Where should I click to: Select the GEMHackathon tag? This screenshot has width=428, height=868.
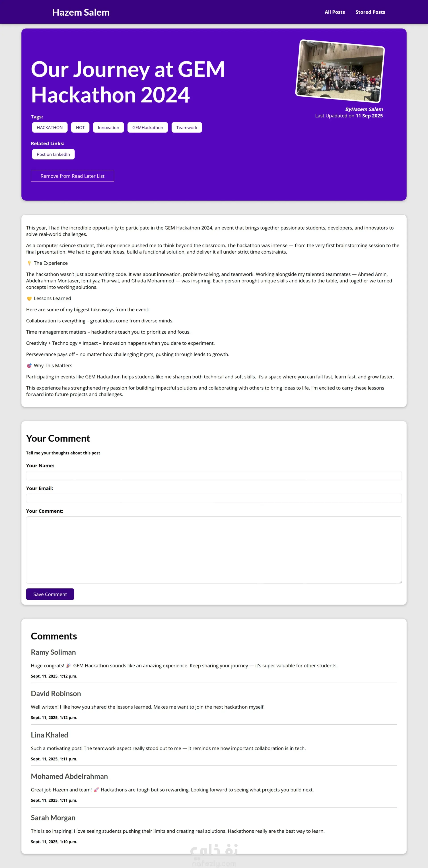click(147, 127)
